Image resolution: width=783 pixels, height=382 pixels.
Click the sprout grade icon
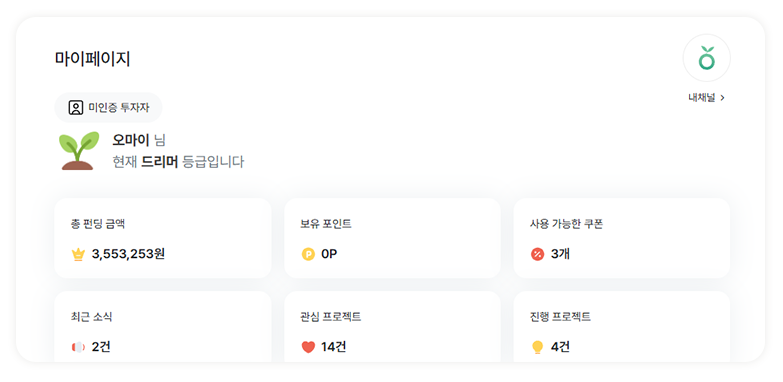(x=78, y=151)
